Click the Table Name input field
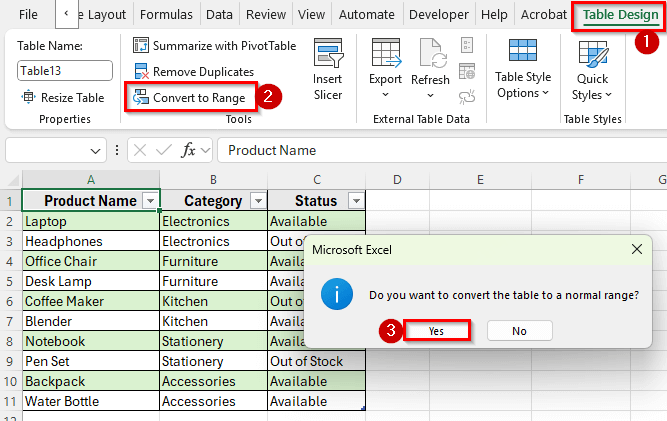The width and height of the screenshot is (667, 421). pos(65,71)
